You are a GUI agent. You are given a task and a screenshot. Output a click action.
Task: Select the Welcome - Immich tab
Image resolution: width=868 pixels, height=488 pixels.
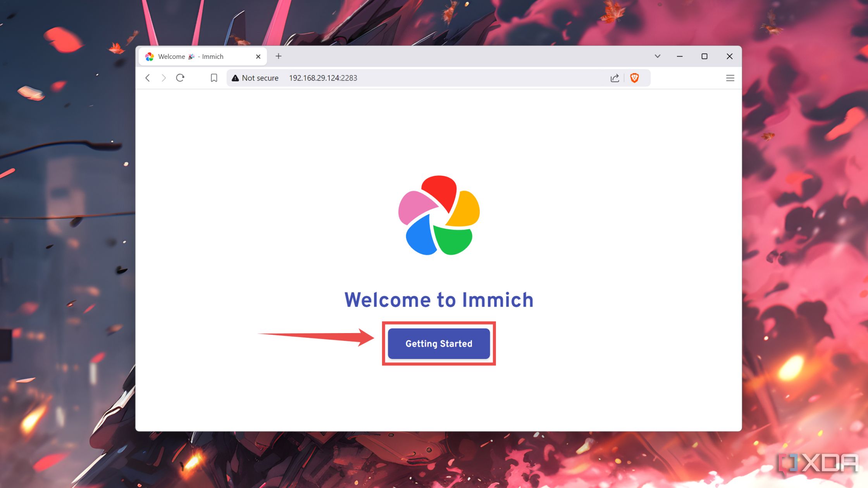coord(203,57)
